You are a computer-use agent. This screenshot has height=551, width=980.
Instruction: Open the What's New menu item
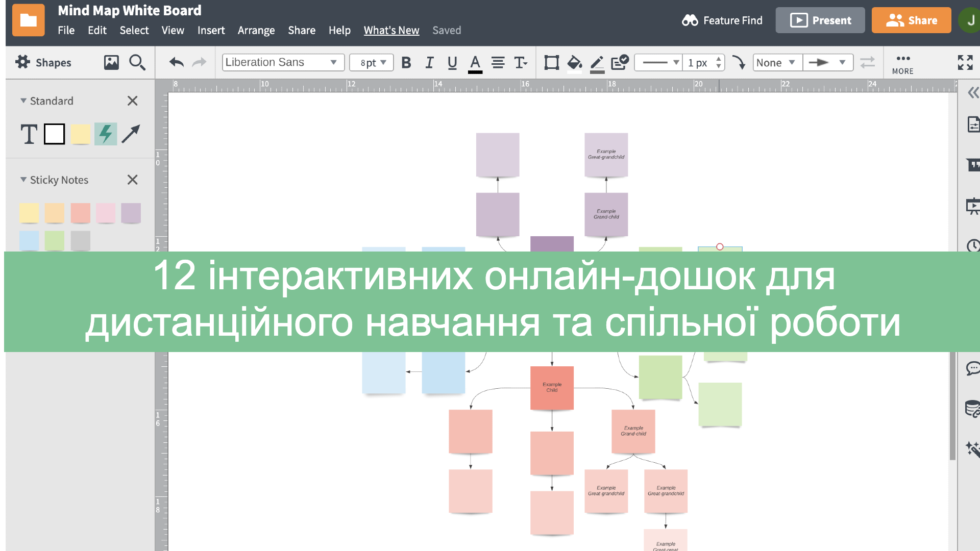391,30
